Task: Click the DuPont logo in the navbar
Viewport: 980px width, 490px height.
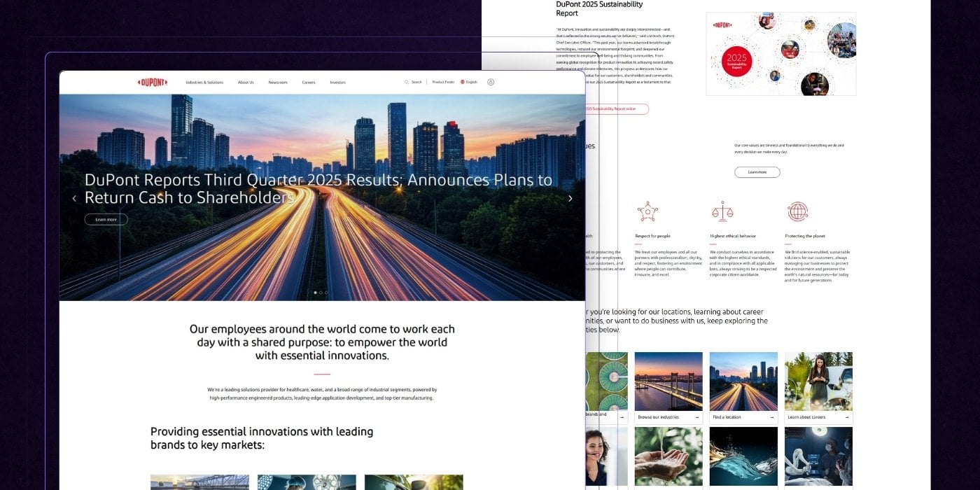Action: 153,82
